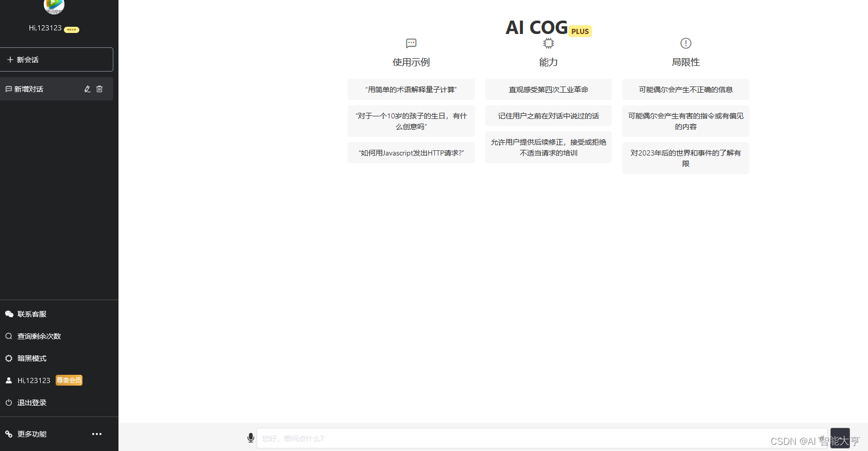The height and width of the screenshot is (451, 868).
Task: Select the 10岁孩子生日创意 example prompt
Action: [x=411, y=121]
